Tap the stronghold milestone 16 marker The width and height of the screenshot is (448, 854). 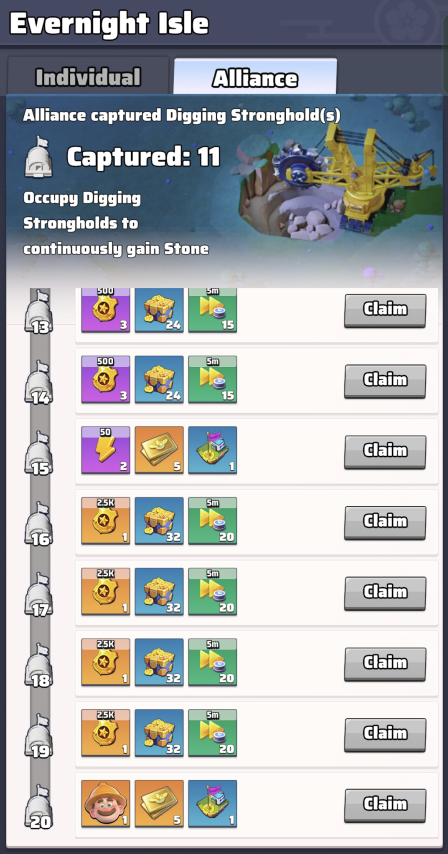click(x=40, y=523)
